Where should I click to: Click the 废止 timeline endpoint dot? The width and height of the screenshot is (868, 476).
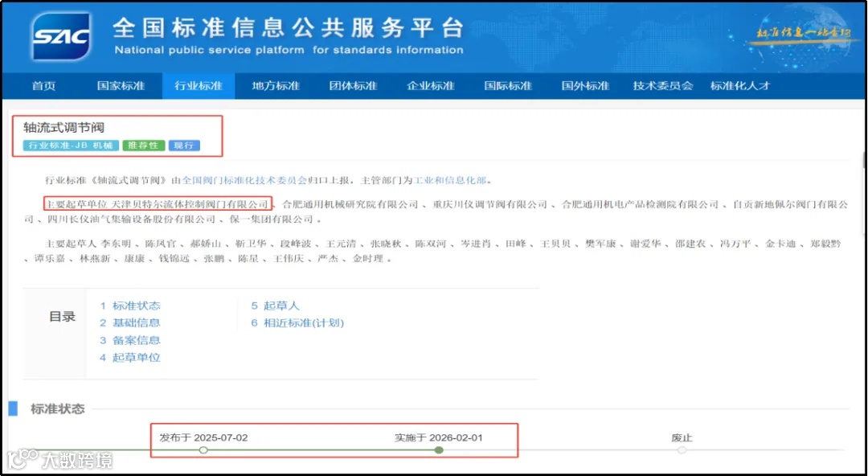pos(682,450)
